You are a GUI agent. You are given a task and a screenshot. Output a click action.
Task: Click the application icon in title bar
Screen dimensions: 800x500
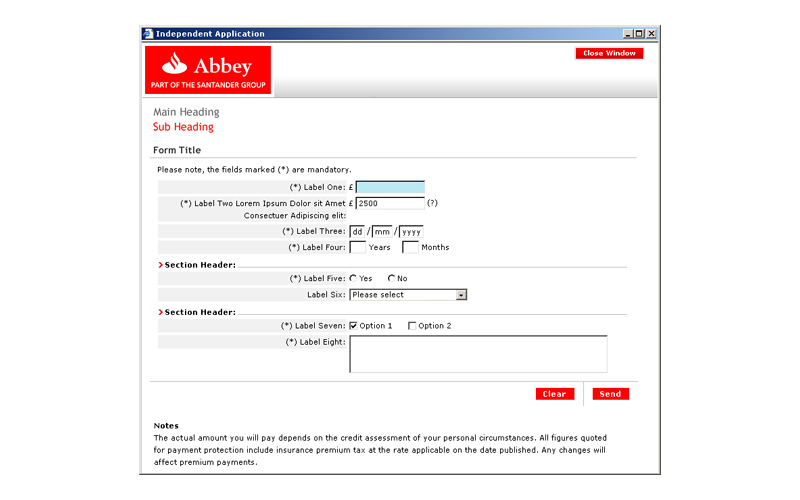click(x=149, y=34)
